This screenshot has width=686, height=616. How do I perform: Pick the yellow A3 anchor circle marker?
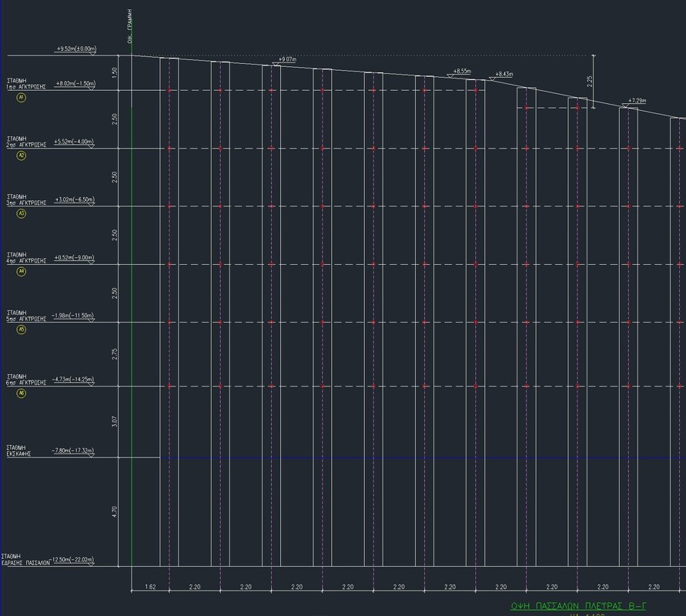pos(22,213)
